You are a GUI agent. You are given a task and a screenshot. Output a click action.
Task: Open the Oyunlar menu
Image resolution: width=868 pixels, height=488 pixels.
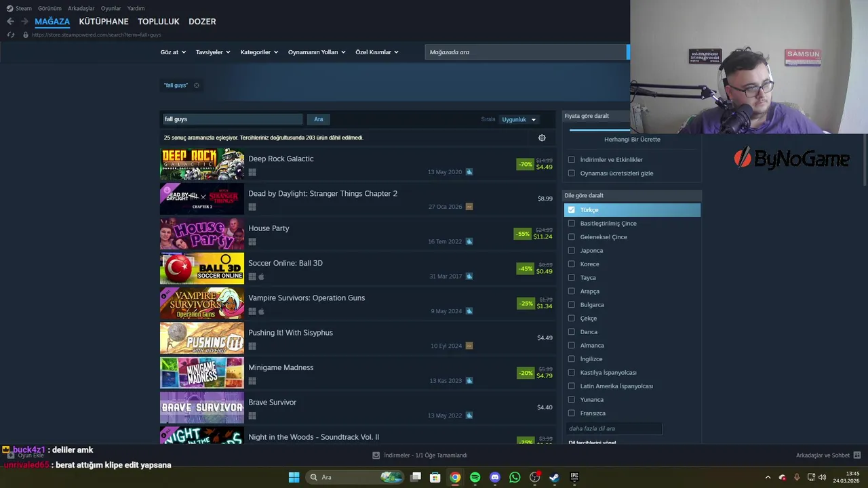111,8
